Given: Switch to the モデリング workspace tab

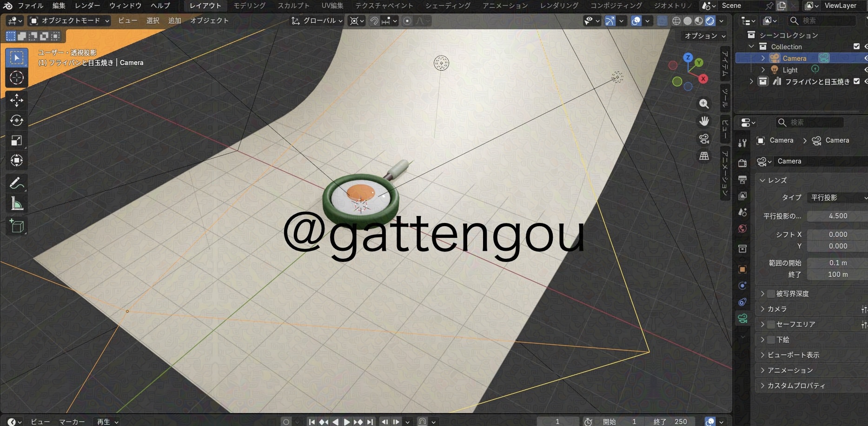Looking at the screenshot, I should click(x=249, y=6).
